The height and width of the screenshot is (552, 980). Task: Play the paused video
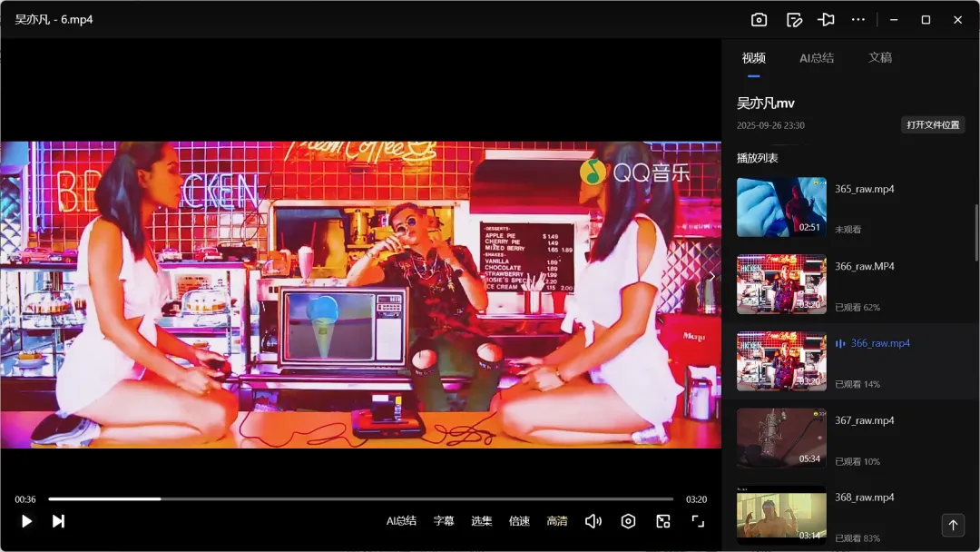click(x=26, y=521)
